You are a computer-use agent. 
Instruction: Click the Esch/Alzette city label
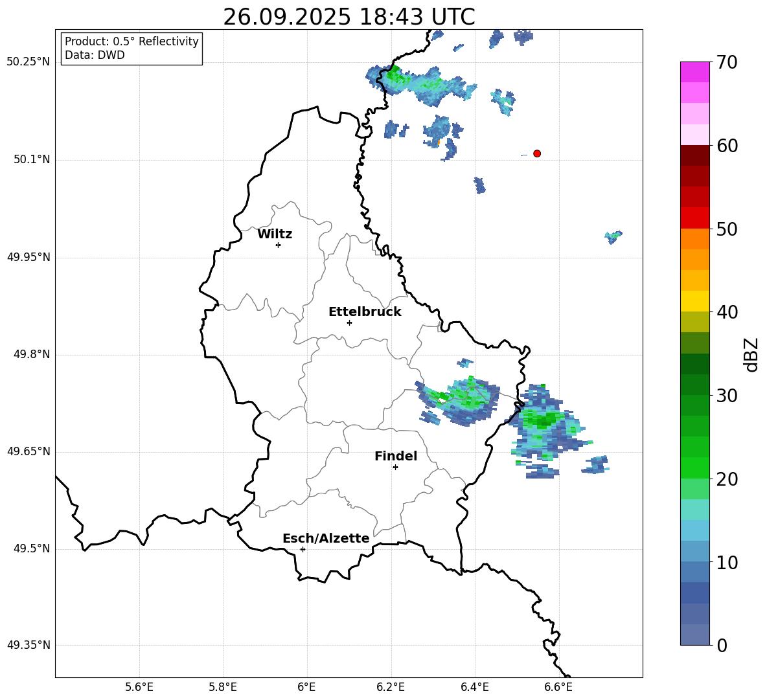tap(326, 538)
